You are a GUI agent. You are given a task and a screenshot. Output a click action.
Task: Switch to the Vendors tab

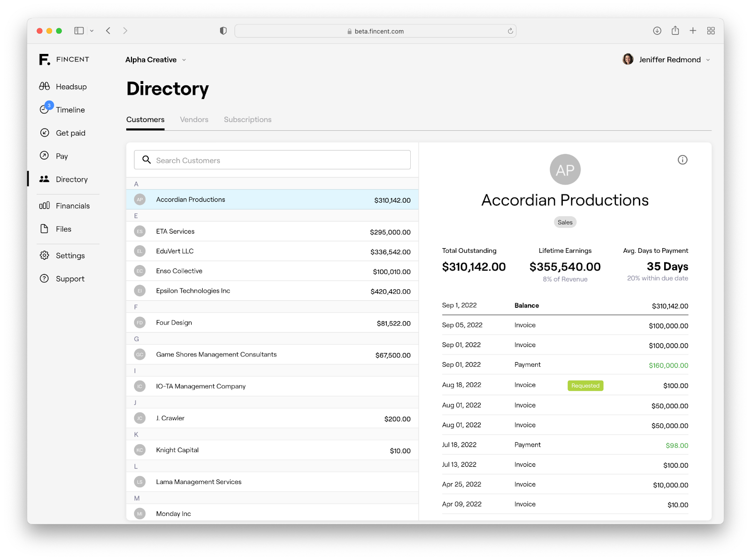point(194,120)
